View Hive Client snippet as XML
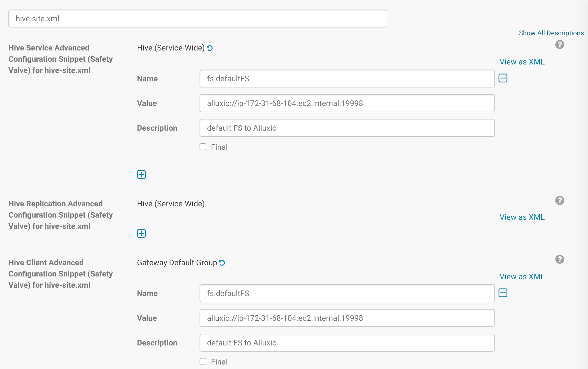 coord(522,276)
